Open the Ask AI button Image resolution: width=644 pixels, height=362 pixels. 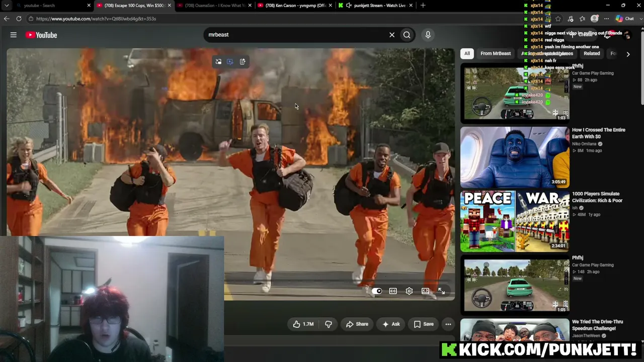[x=391, y=324]
